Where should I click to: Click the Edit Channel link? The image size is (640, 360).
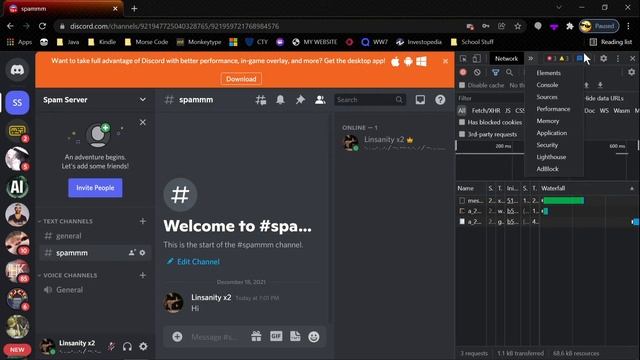(x=193, y=262)
